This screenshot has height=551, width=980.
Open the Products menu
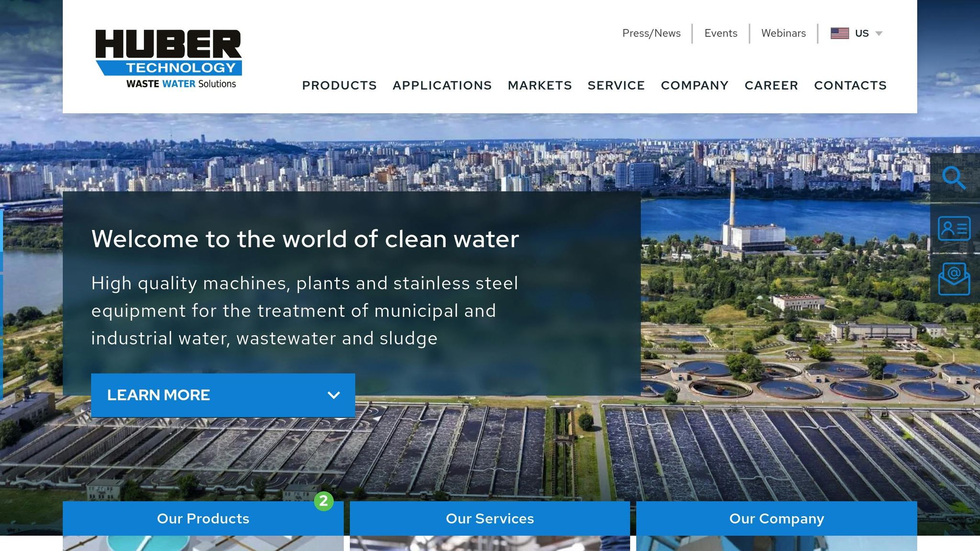339,85
